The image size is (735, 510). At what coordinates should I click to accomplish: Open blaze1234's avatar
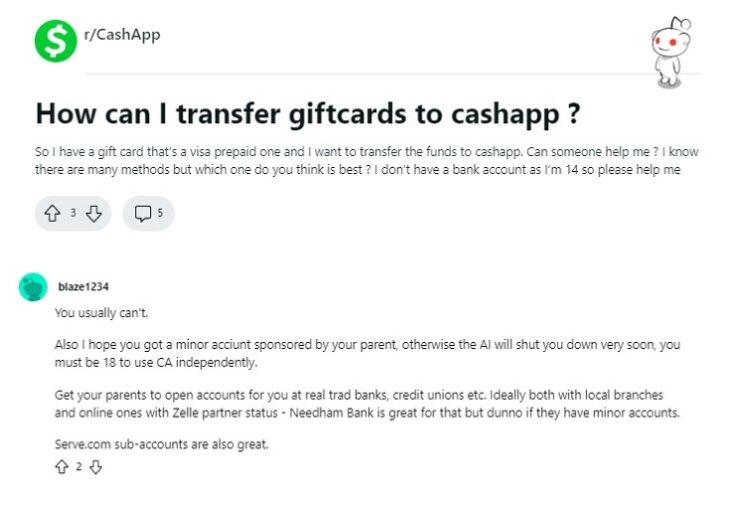click(x=33, y=287)
